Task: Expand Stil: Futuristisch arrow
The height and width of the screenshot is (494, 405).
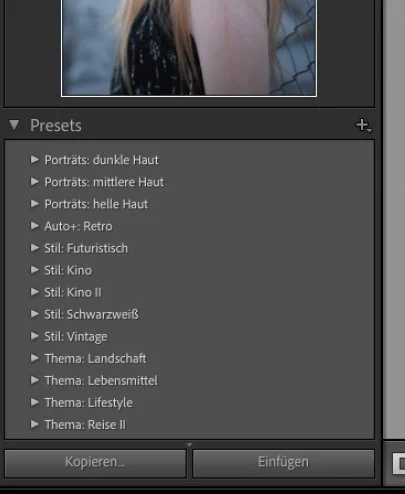Action: 35,248
